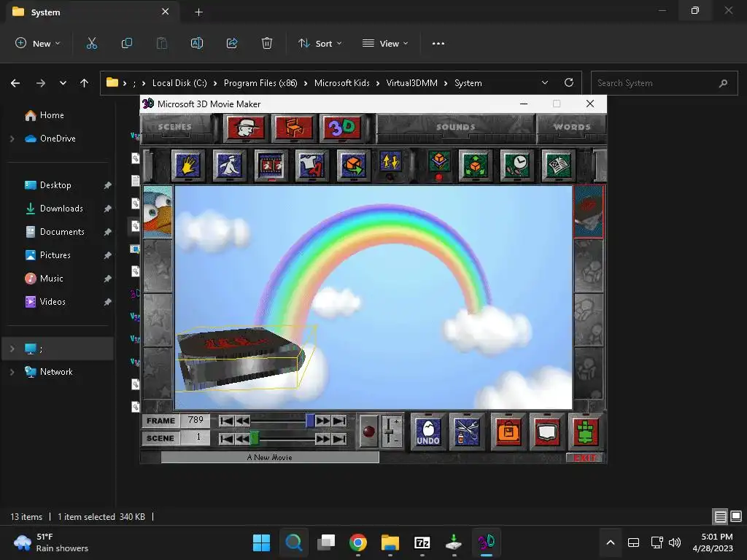The height and width of the screenshot is (560, 747).
Task: Go to next scene
Action: pyautogui.click(x=323, y=438)
